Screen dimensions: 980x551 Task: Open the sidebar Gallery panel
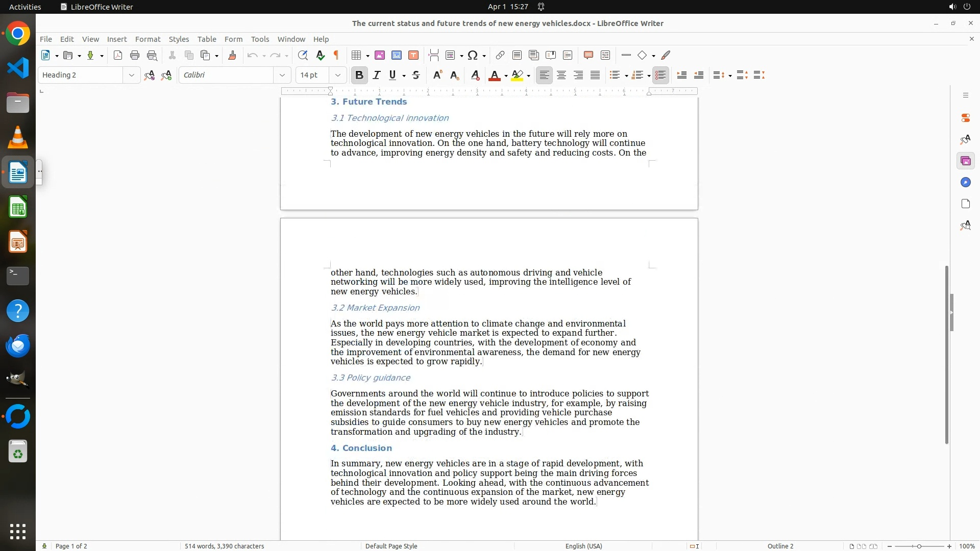point(965,161)
